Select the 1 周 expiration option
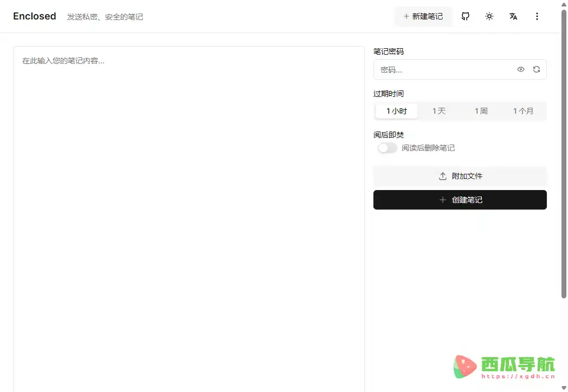 click(481, 111)
